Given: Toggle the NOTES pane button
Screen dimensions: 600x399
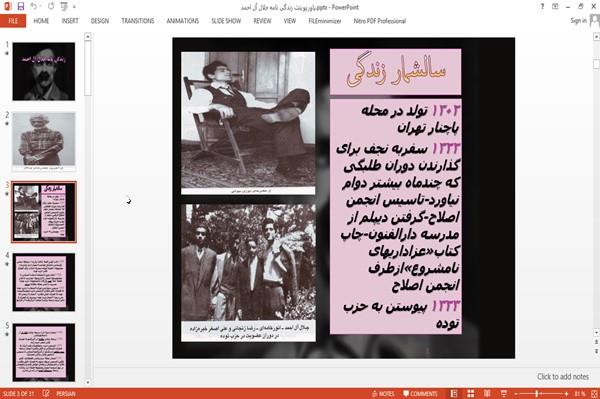Looking at the screenshot, I should [x=383, y=394].
